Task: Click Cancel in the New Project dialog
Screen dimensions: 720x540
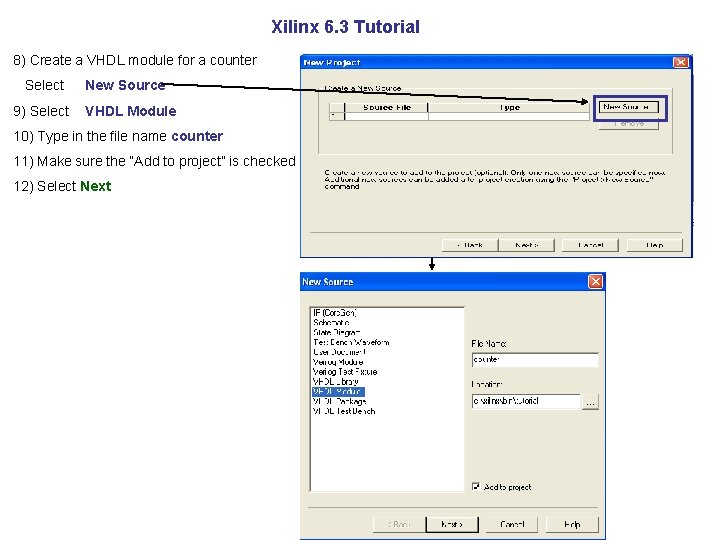Action: click(x=591, y=245)
